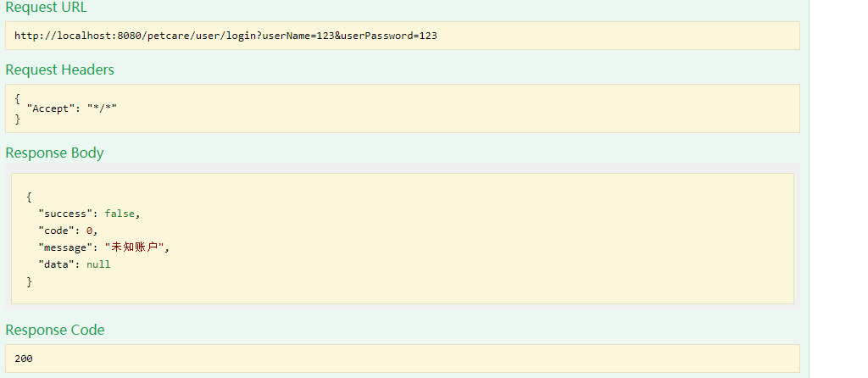This screenshot has width=868, height=378.
Task: Click the "data": null line
Action: click(75, 264)
